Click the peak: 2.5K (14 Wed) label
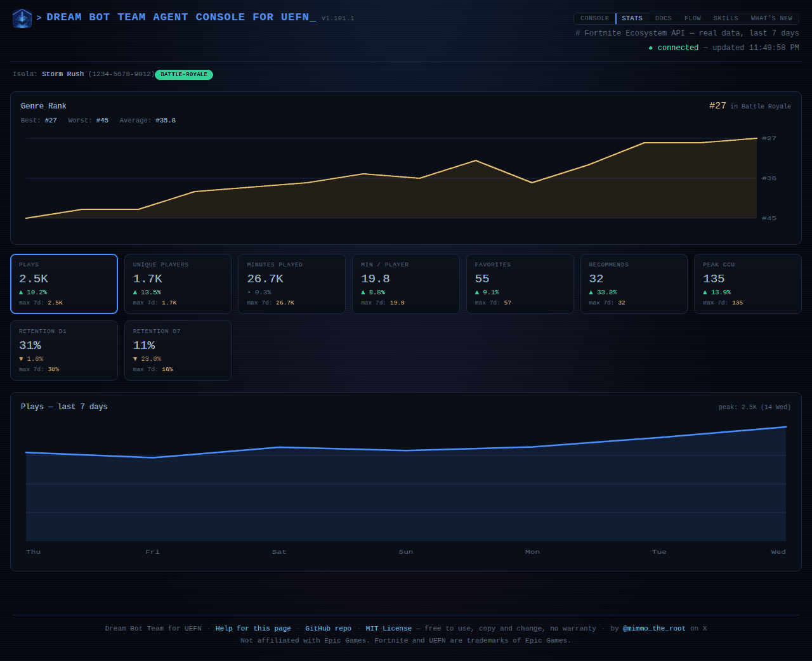 755,407
